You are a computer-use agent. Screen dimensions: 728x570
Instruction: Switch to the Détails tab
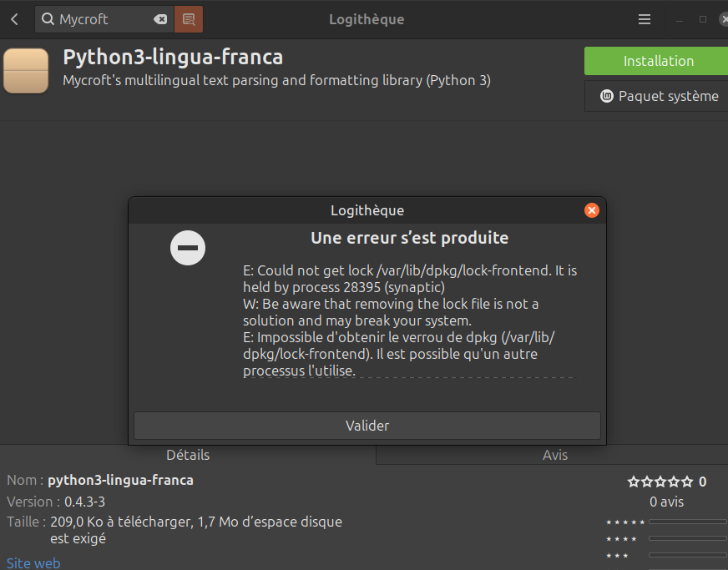click(x=188, y=455)
